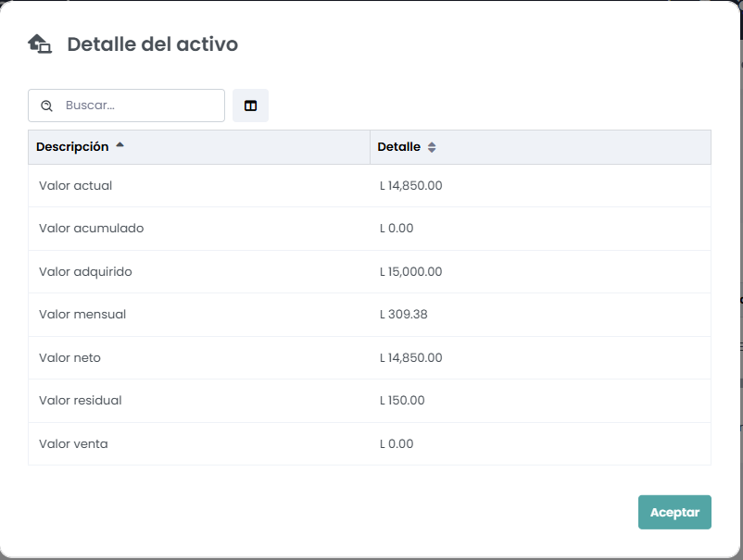Select the Valor acumulado row
The width and height of the screenshot is (743, 560).
tap(92, 229)
